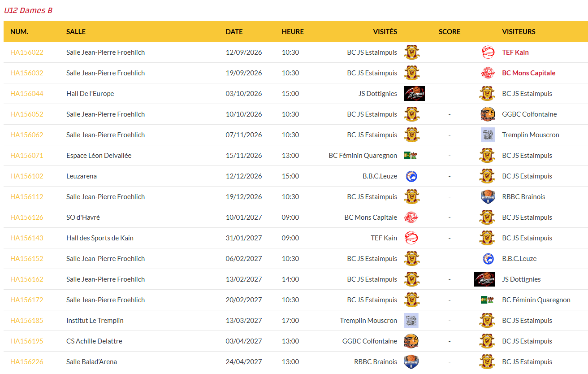Viewport: 588px width, 374px height.
Task: Click the U12 Dames B heading
Action: point(28,10)
